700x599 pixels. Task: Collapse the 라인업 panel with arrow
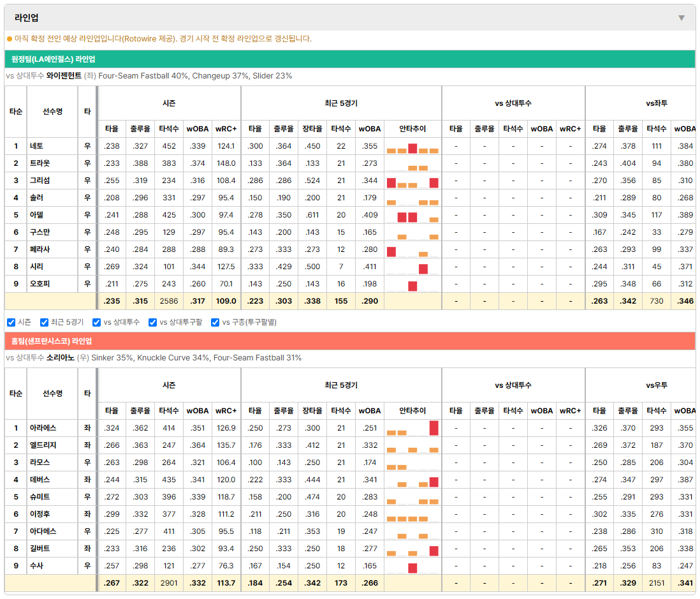point(682,18)
